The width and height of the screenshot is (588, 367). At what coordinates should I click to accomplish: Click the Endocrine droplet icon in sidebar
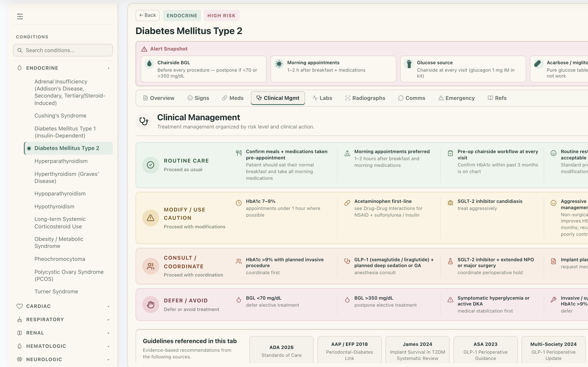click(x=20, y=68)
